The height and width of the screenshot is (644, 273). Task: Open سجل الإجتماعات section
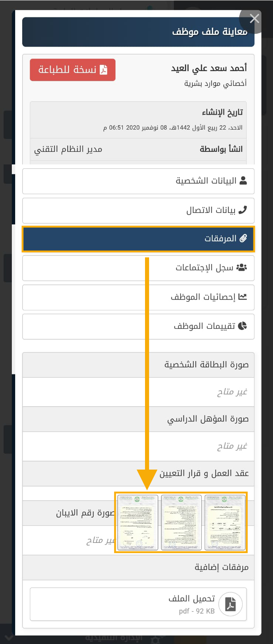pos(138,268)
